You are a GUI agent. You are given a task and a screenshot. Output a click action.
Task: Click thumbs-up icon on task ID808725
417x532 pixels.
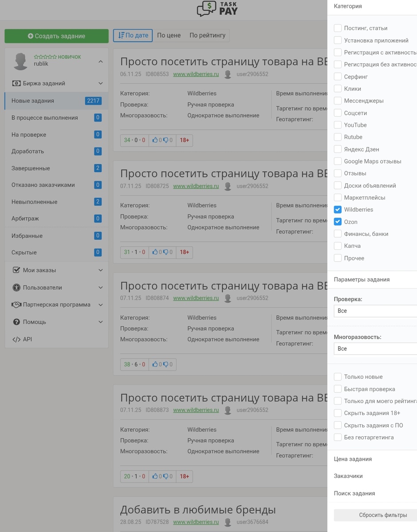click(x=155, y=252)
